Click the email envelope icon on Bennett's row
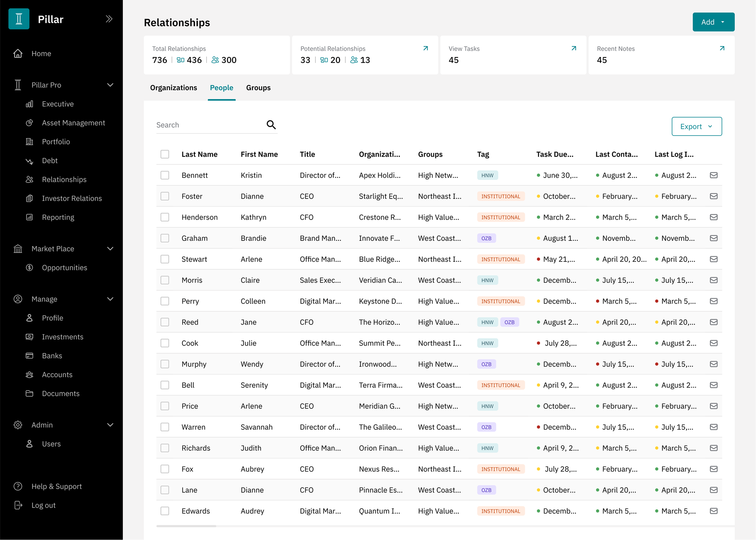The image size is (756, 540). coord(714,175)
